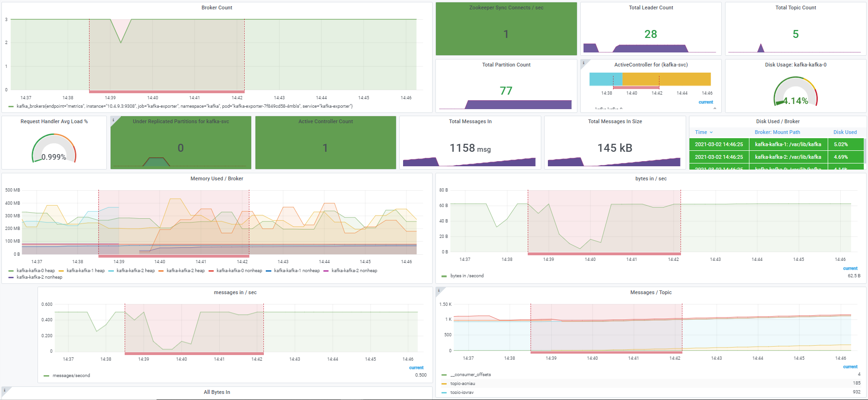The width and height of the screenshot is (868, 400).
Task: Open bytes in / sec panel menu
Action: (x=651, y=178)
